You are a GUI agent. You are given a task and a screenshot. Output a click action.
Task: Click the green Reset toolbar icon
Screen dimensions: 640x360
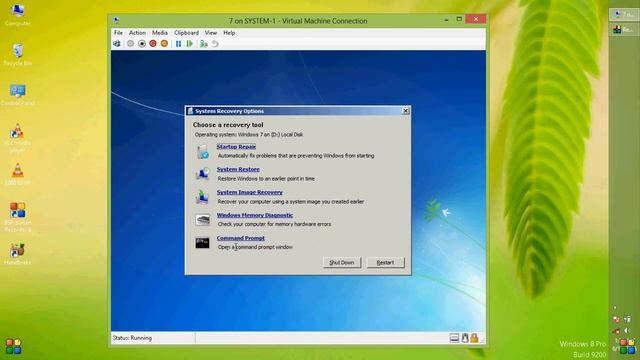[x=190, y=43]
